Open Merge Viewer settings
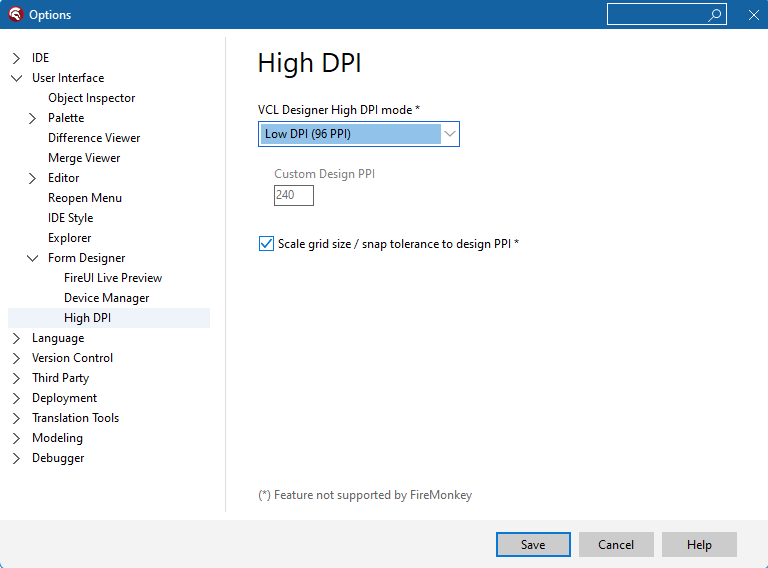The width and height of the screenshot is (768, 568). [x=84, y=158]
